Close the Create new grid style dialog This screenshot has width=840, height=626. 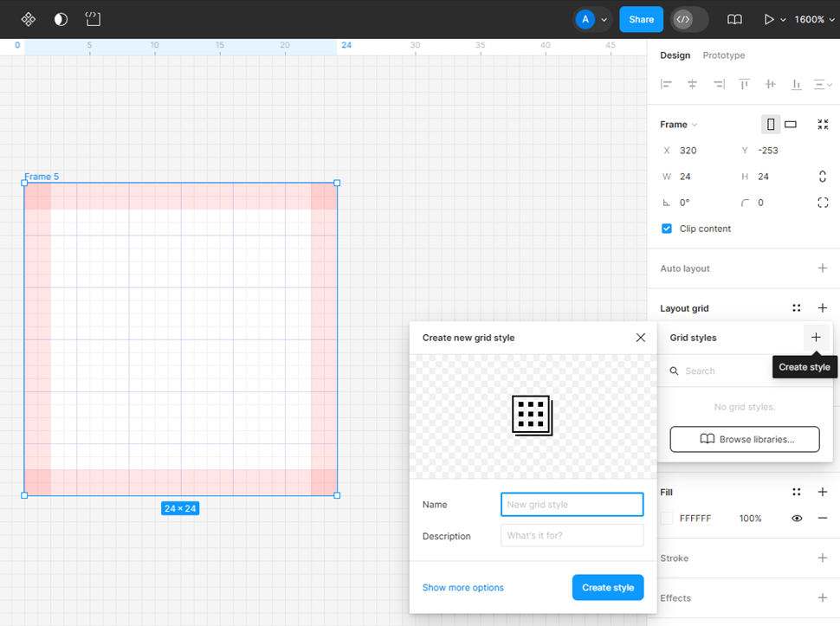641,338
